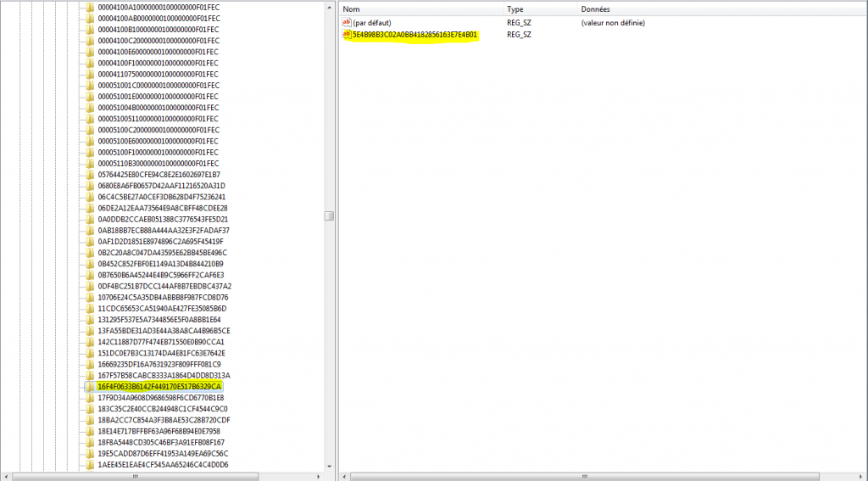Screen dimensions: 868x481
Task: Select the (par défaut) value entry
Action: coord(372,23)
